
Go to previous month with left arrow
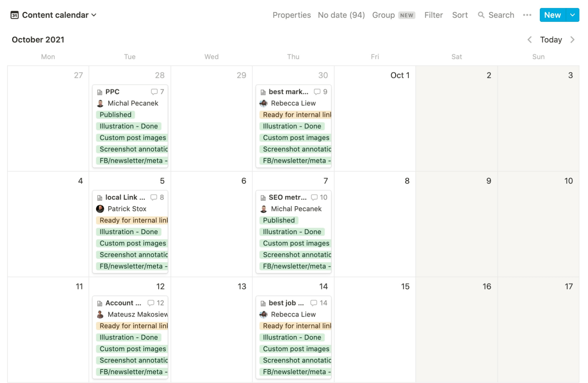pyautogui.click(x=529, y=40)
